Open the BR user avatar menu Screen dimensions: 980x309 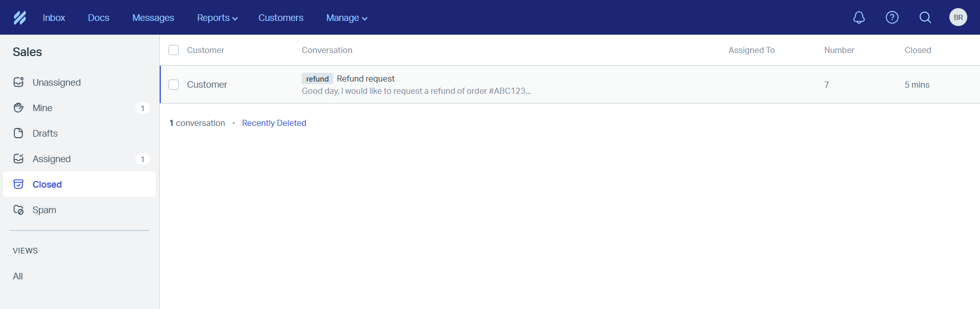[x=958, y=18]
